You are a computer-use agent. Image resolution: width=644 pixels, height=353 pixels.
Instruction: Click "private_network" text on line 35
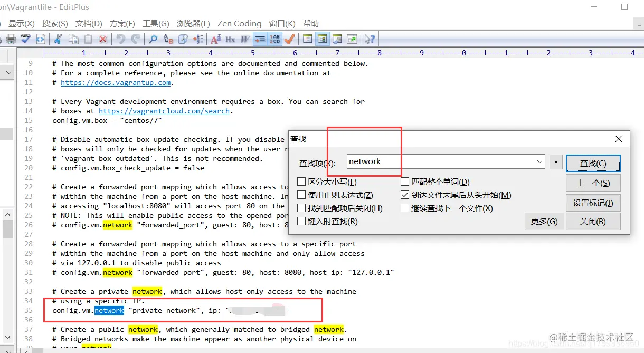click(164, 310)
